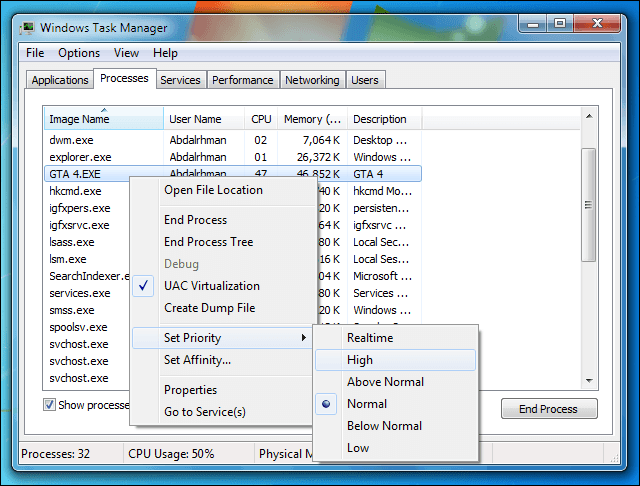This screenshot has width=640, height=486.
Task: Switch to the Services tab
Action: (x=180, y=80)
